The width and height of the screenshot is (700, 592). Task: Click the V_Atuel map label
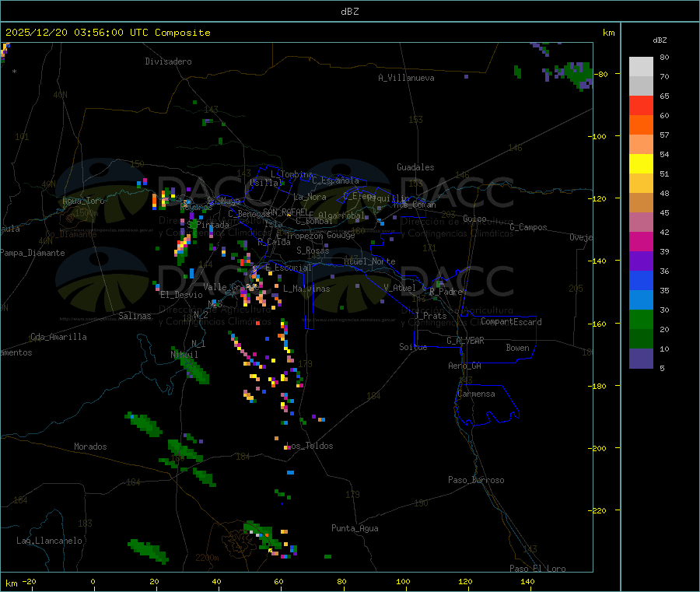(400, 288)
